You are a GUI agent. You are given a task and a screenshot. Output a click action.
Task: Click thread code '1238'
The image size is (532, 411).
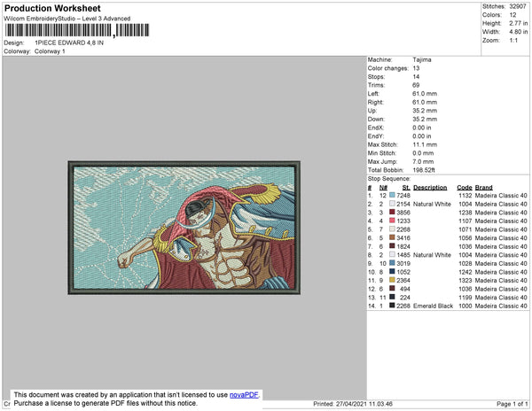(465, 213)
